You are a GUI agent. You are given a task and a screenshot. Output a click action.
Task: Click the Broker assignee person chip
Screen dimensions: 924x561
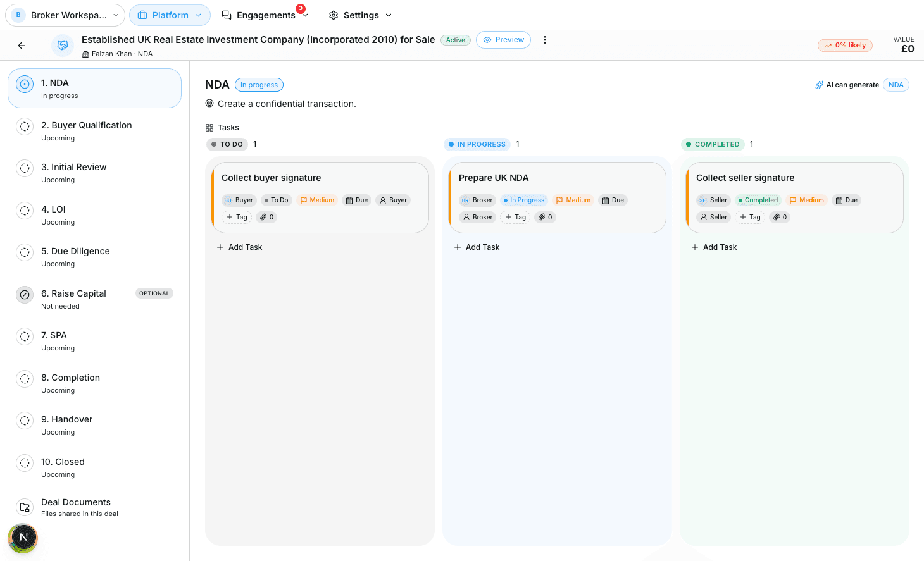478,217
